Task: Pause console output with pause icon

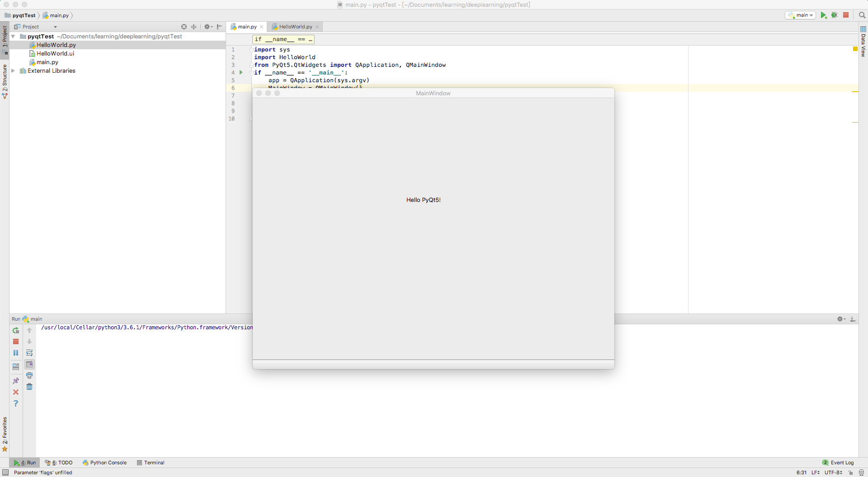Action: click(16, 353)
